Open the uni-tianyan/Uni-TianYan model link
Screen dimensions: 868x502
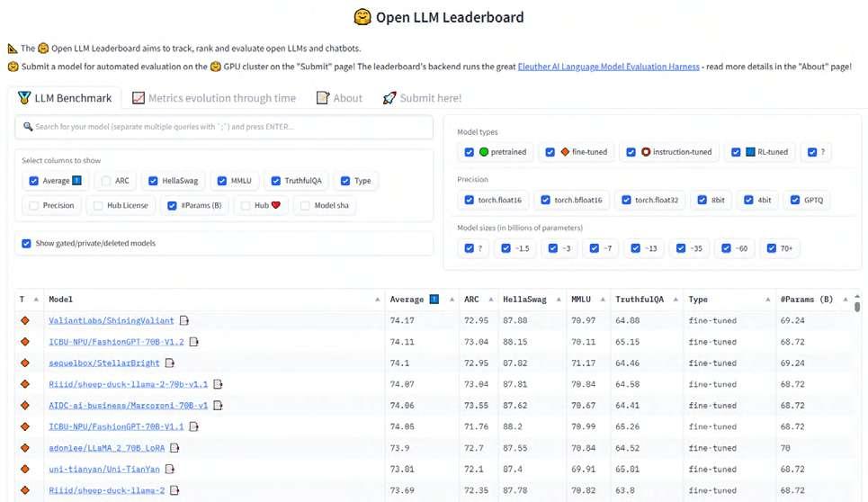click(104, 470)
